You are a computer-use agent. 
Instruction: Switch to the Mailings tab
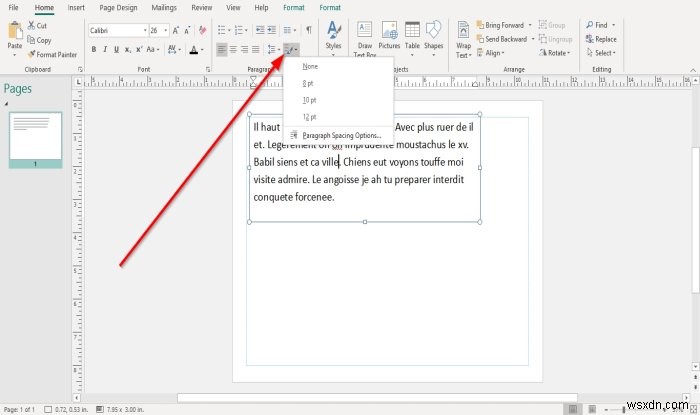pyautogui.click(x=164, y=8)
